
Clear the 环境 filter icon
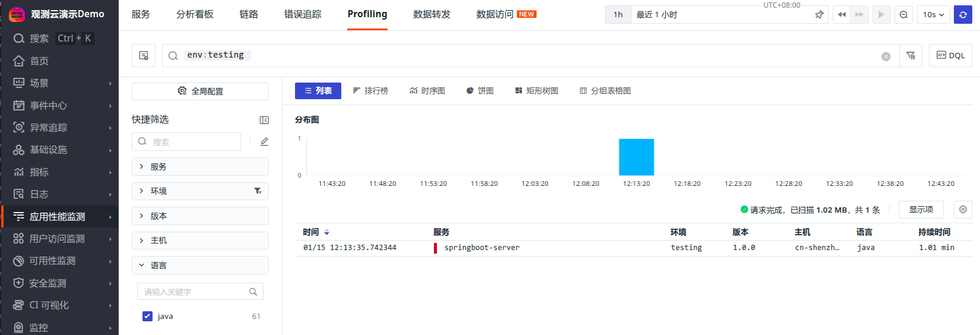(258, 191)
